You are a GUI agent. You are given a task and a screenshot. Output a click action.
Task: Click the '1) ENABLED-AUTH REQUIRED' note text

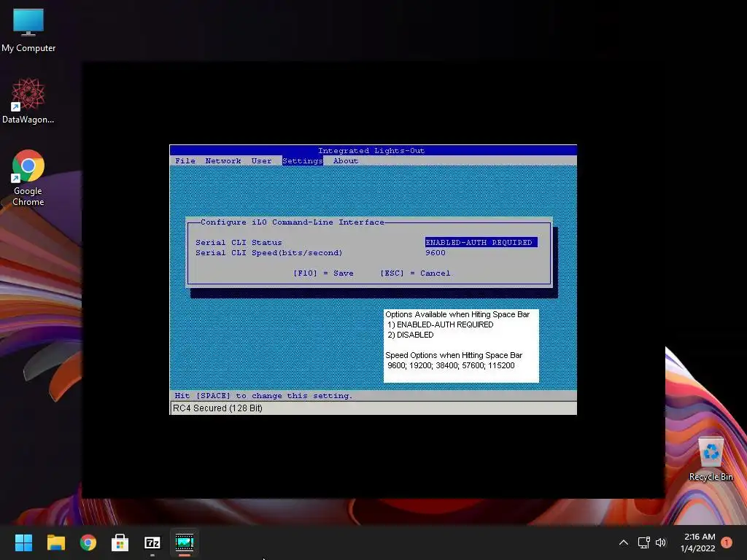(x=440, y=324)
